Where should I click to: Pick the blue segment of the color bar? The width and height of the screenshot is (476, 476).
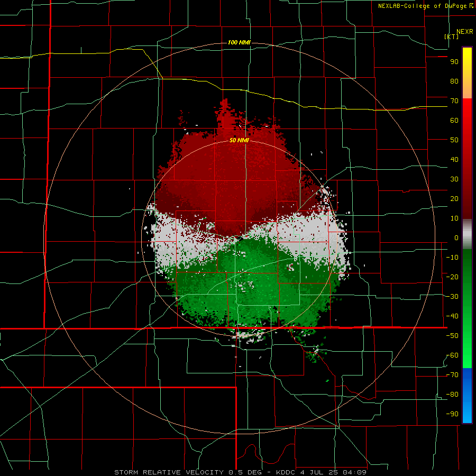click(x=467, y=396)
